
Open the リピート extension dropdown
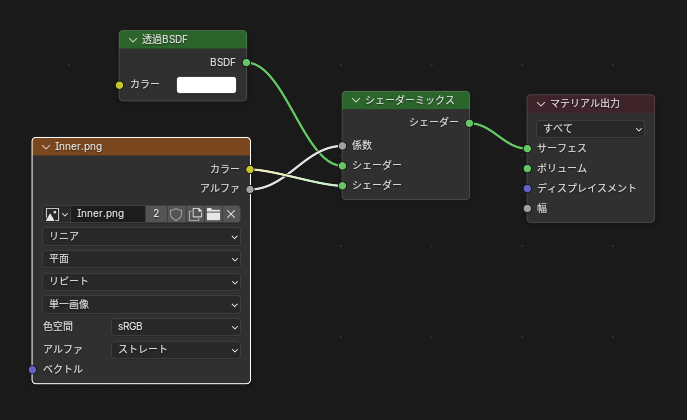(x=142, y=282)
